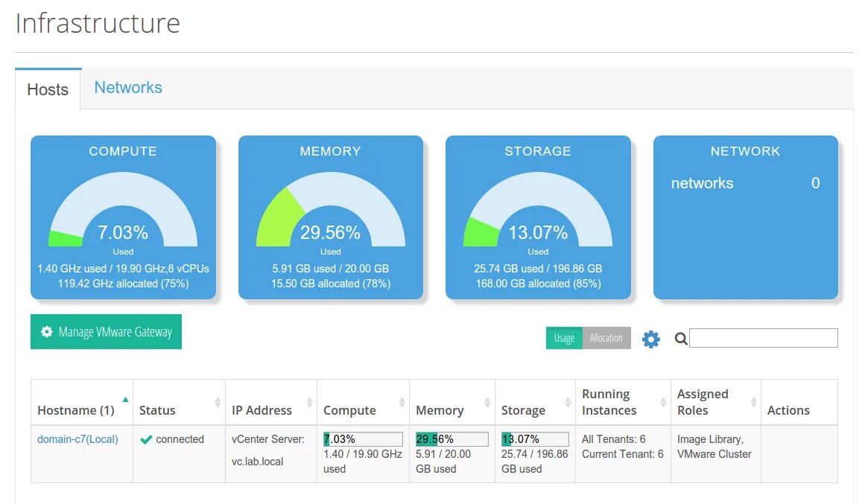Sort table by Status column
Image resolution: width=865 pixels, height=504 pixels.
180,403
